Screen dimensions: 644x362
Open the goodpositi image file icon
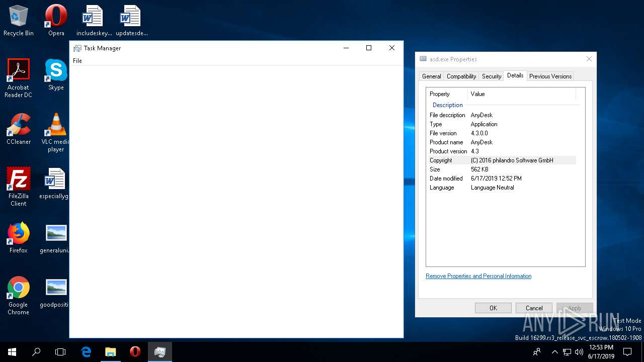click(x=54, y=292)
